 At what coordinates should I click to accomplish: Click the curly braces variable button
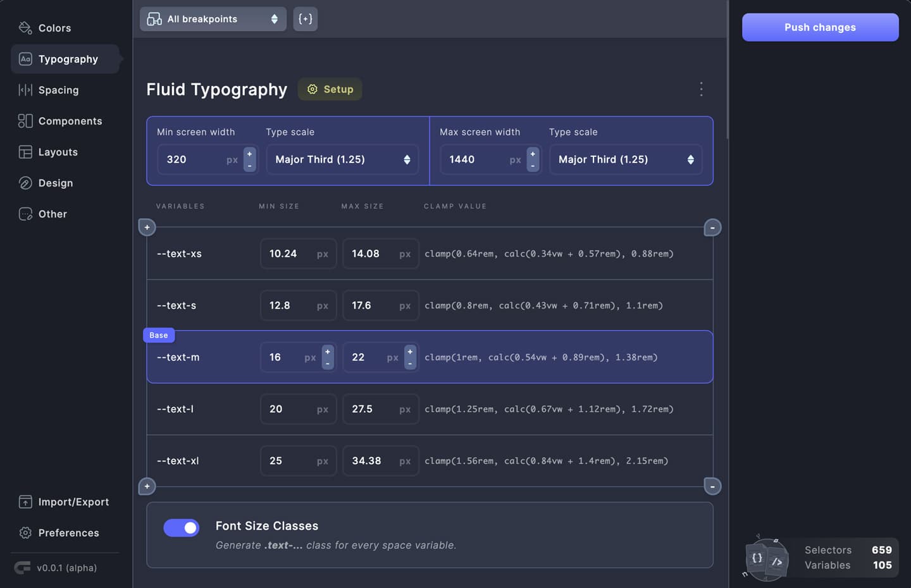tap(305, 19)
